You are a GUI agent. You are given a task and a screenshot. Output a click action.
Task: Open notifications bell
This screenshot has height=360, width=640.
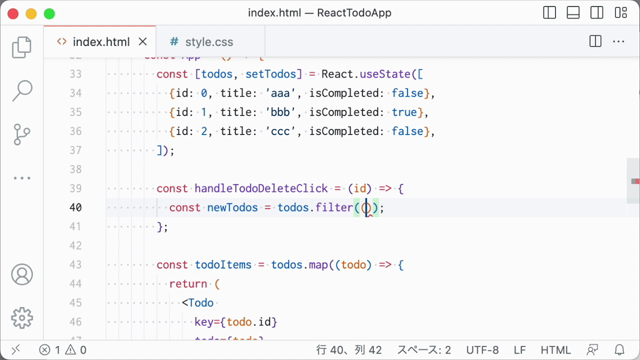pyautogui.click(x=620, y=350)
